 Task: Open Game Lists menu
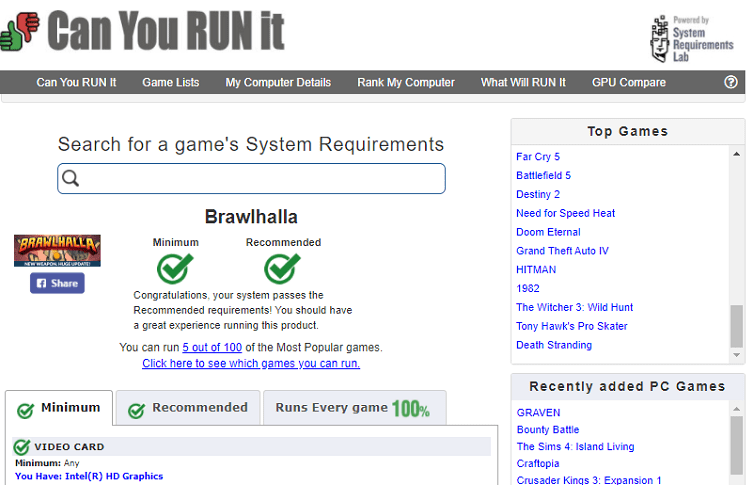click(x=171, y=82)
